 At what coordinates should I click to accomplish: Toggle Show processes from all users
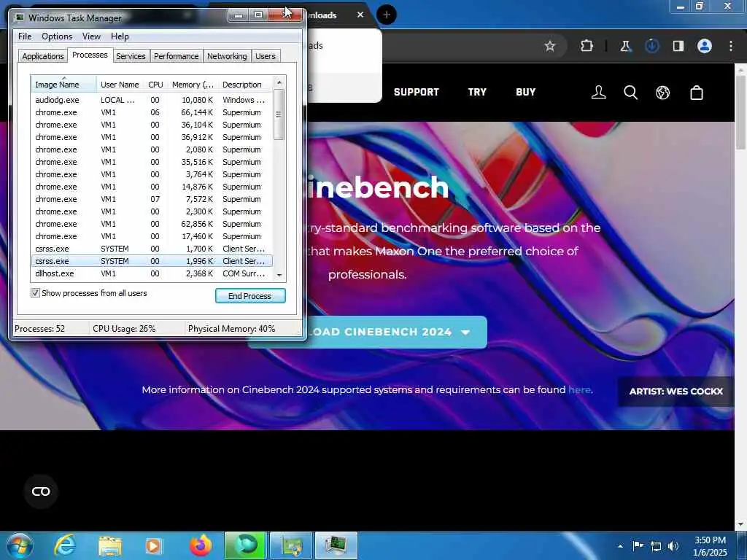pos(35,293)
